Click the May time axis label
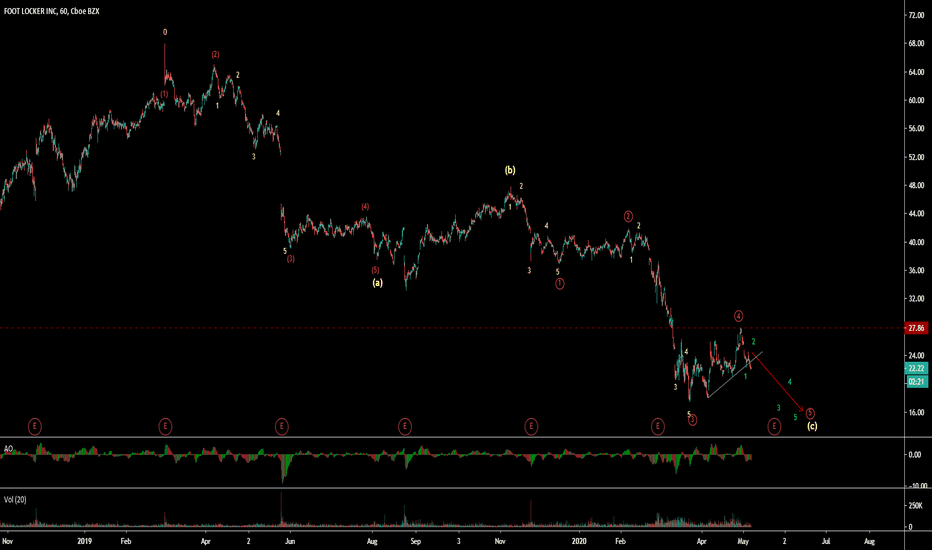 coord(742,541)
